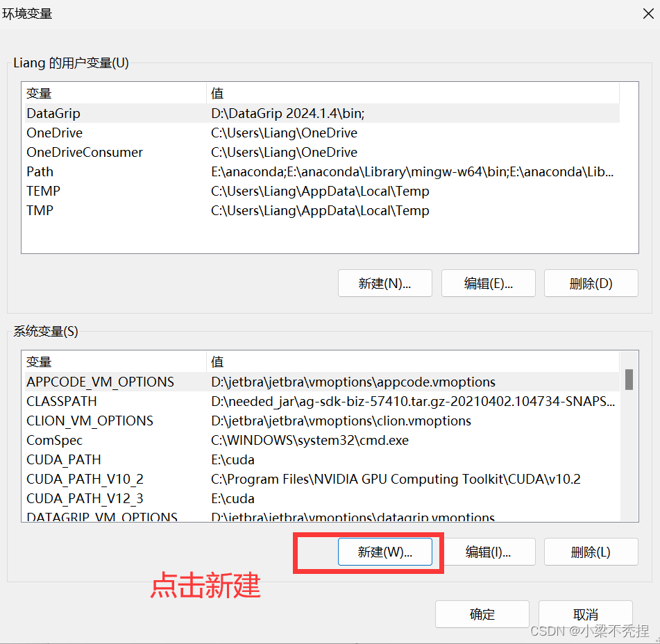Click value D:\DataGrip 2024.1.4\bin;
The image size is (660, 644).
point(287,113)
